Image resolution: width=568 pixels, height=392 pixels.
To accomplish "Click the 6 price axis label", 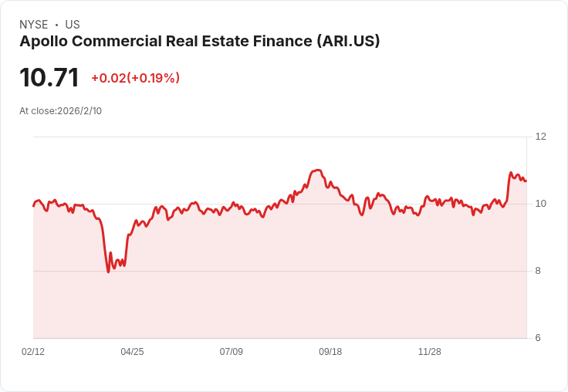I will [x=538, y=338].
